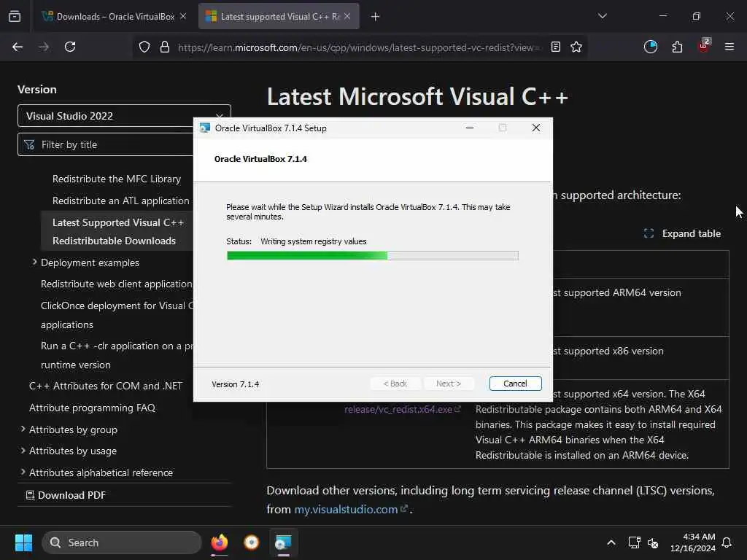747x560 pixels.
Task: Open a new browser tab
Action: click(x=375, y=17)
